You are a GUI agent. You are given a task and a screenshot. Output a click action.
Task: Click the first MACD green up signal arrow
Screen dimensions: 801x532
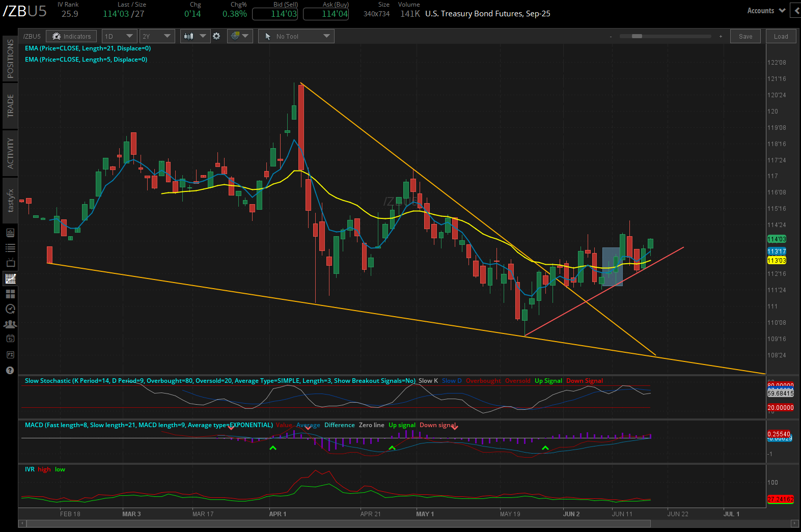click(273, 448)
